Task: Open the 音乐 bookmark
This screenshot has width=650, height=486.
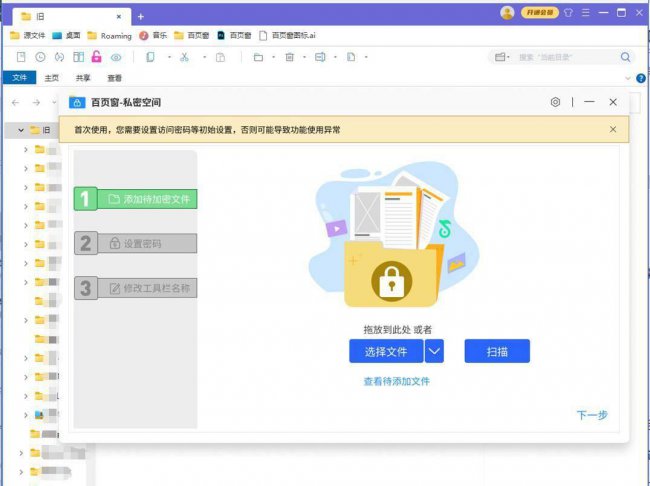Action: tap(153, 36)
